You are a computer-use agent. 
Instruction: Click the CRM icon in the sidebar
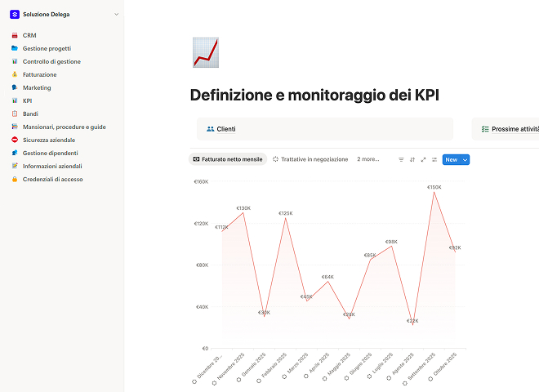[15, 35]
